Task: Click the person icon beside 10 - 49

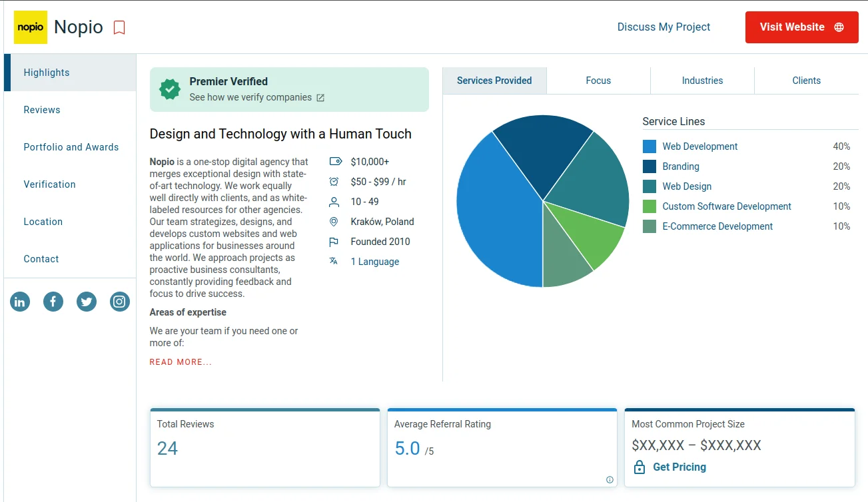Action: (334, 202)
